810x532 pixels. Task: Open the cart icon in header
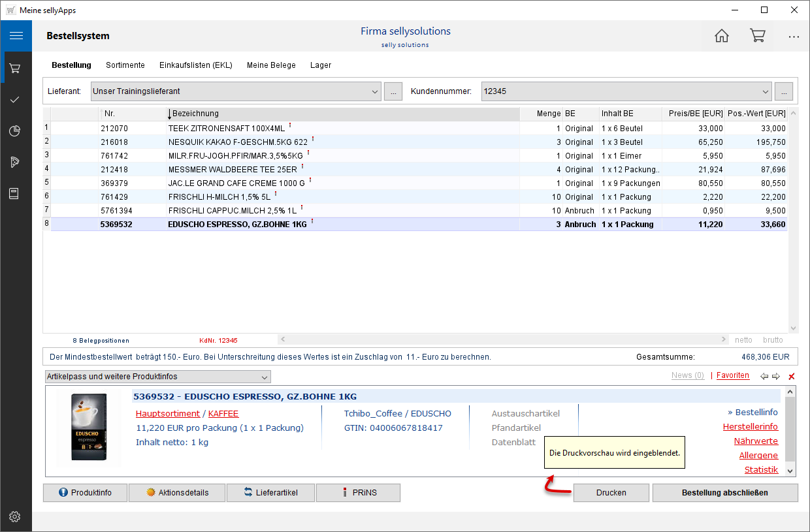pyautogui.click(x=757, y=36)
